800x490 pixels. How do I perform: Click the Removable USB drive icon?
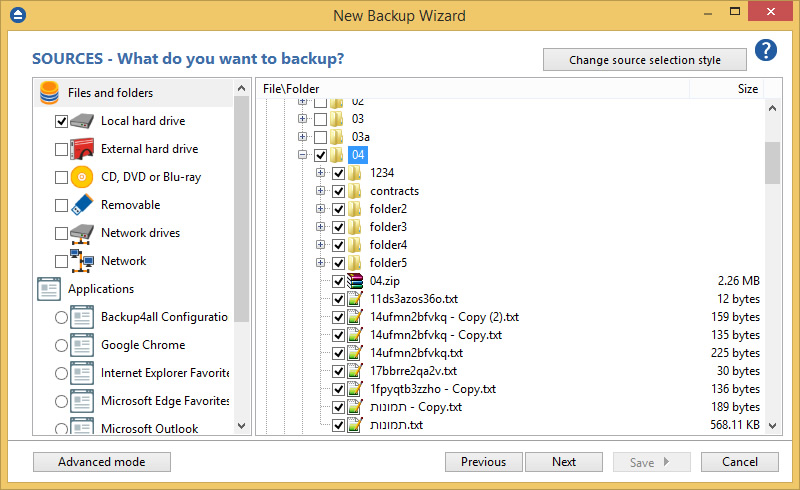coord(82,205)
